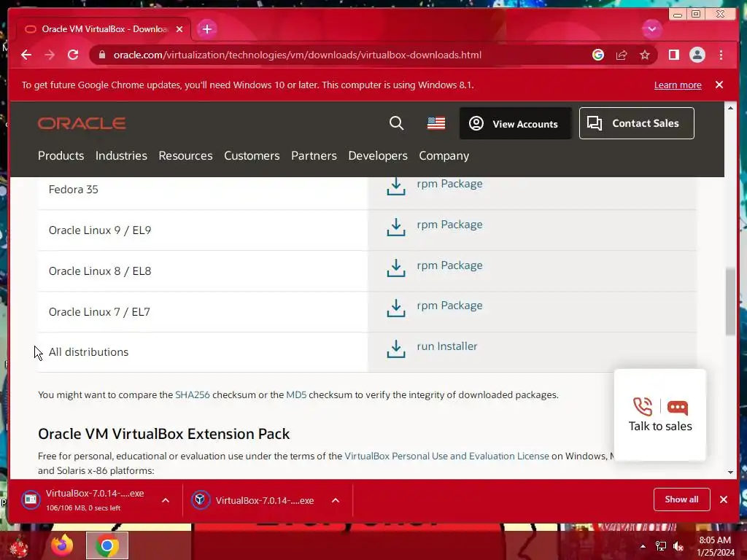Click the browser forward arrow
Screen dimensions: 747x560
click(x=50, y=55)
